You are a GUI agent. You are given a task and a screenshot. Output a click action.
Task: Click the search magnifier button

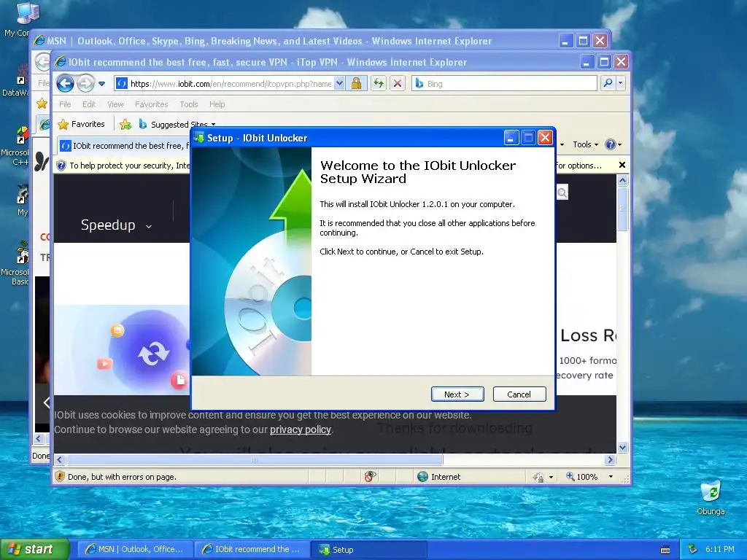tap(608, 83)
